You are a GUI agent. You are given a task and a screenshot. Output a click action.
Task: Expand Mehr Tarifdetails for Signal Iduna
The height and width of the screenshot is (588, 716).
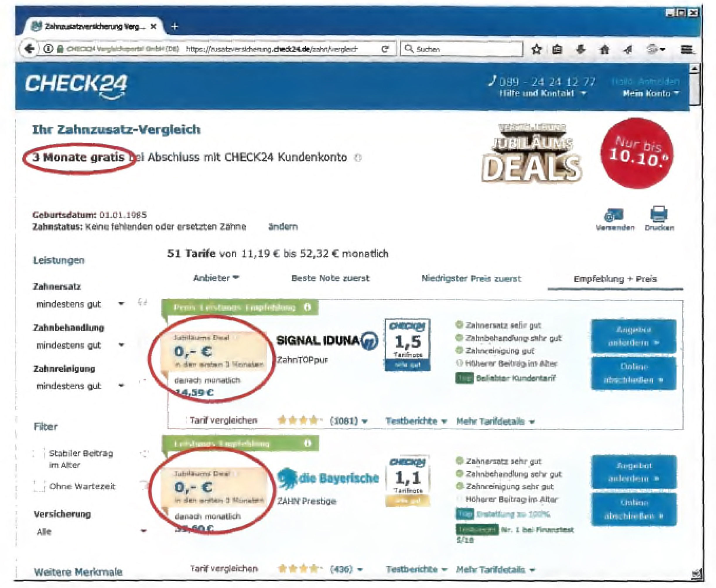495,421
